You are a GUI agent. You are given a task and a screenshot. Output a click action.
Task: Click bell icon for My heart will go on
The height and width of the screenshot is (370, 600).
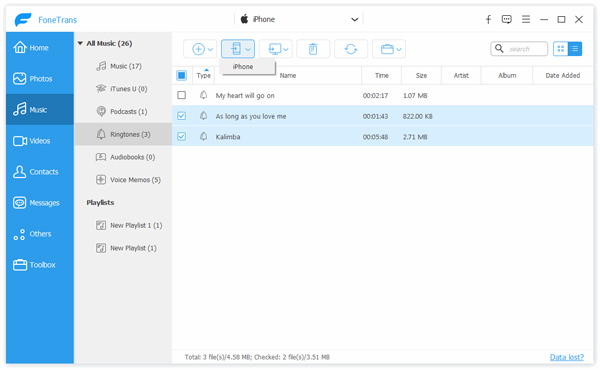[x=204, y=95]
